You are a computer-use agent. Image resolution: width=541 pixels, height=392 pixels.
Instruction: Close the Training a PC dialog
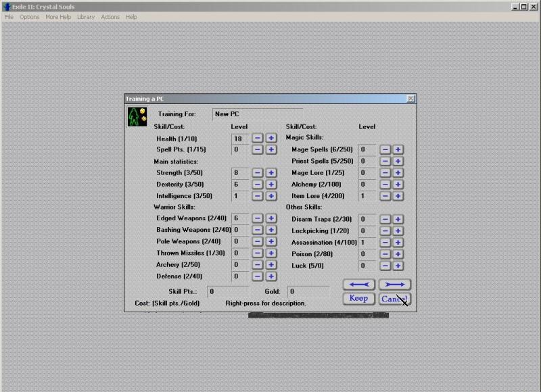coord(410,99)
